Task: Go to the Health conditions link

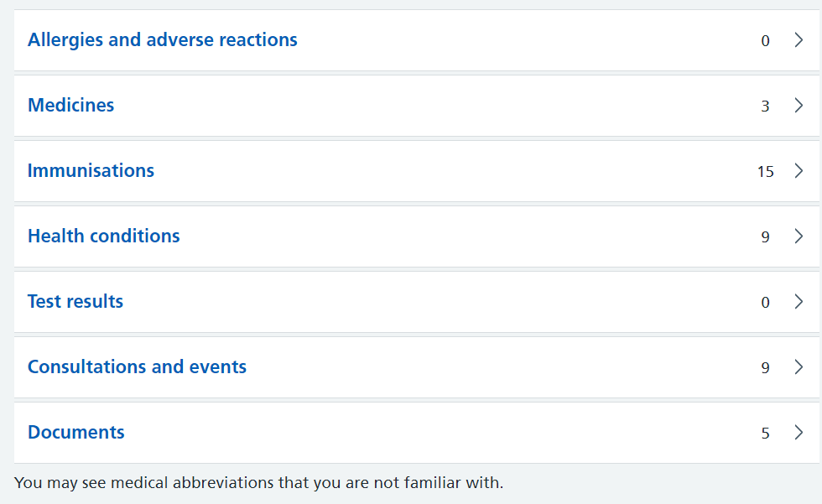Action: (x=104, y=236)
